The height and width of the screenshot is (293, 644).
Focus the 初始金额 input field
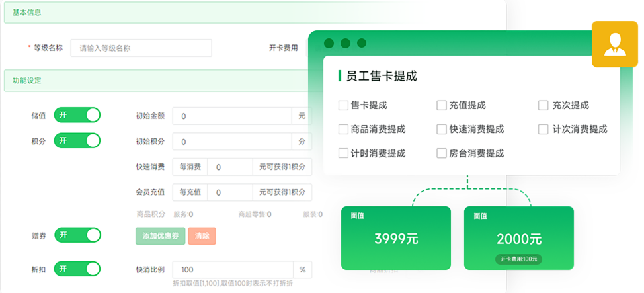(x=231, y=116)
